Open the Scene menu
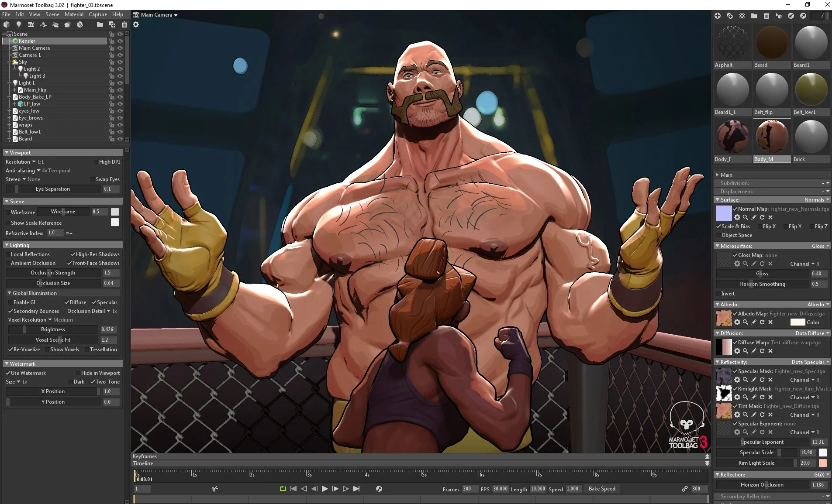The image size is (832, 504). pyautogui.click(x=52, y=14)
